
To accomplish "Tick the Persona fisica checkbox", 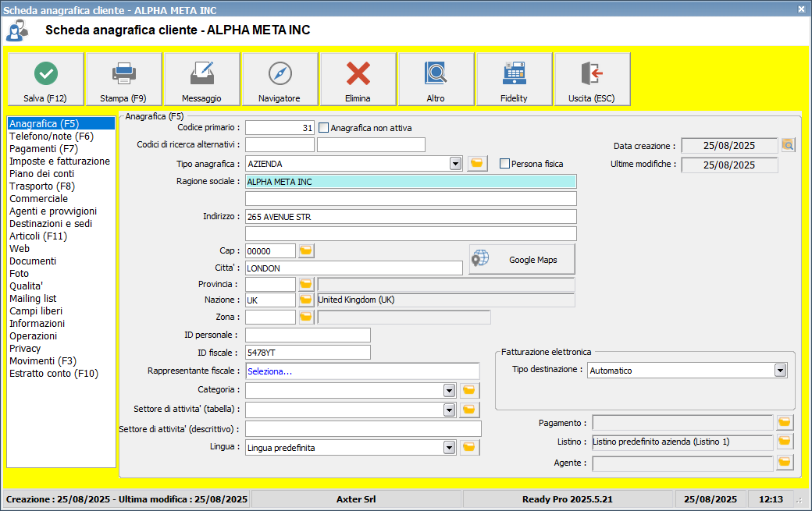I will [504, 163].
